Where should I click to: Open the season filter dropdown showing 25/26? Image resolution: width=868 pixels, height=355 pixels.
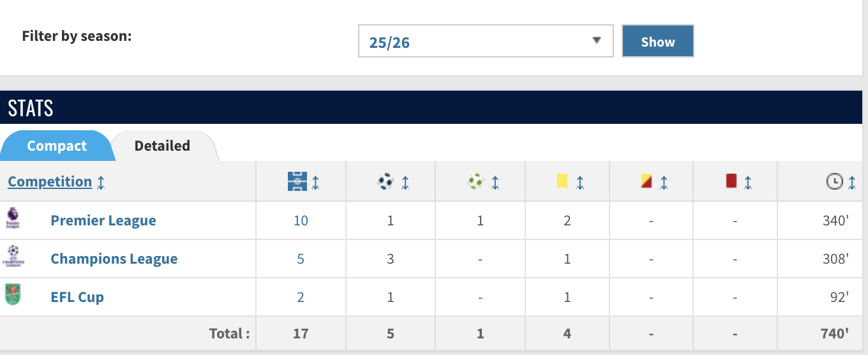tap(485, 42)
